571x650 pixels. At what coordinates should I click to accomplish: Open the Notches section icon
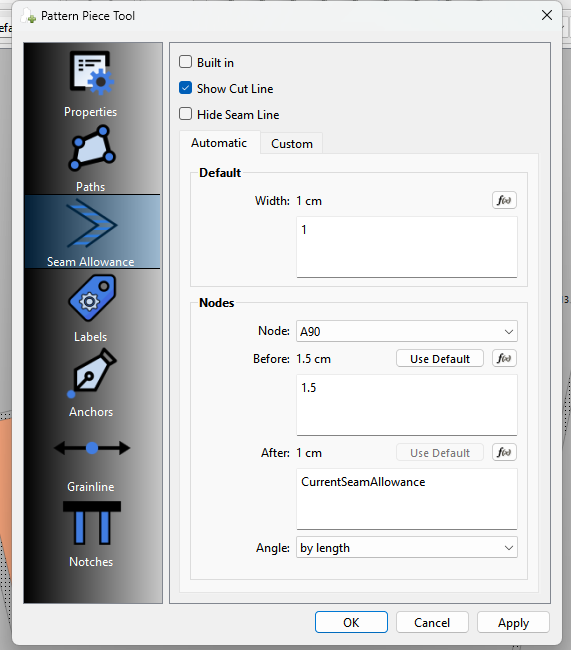pos(92,523)
